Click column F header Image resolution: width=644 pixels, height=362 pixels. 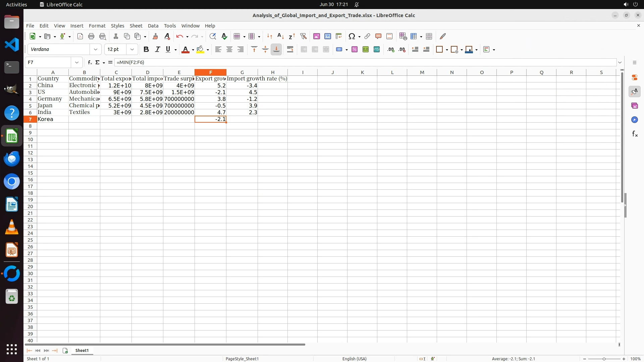[210, 72]
